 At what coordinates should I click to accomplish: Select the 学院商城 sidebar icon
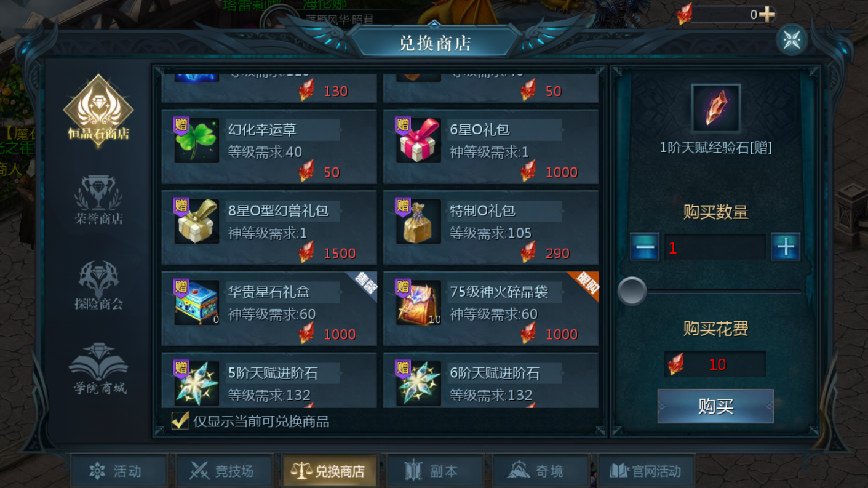pyautogui.click(x=98, y=369)
